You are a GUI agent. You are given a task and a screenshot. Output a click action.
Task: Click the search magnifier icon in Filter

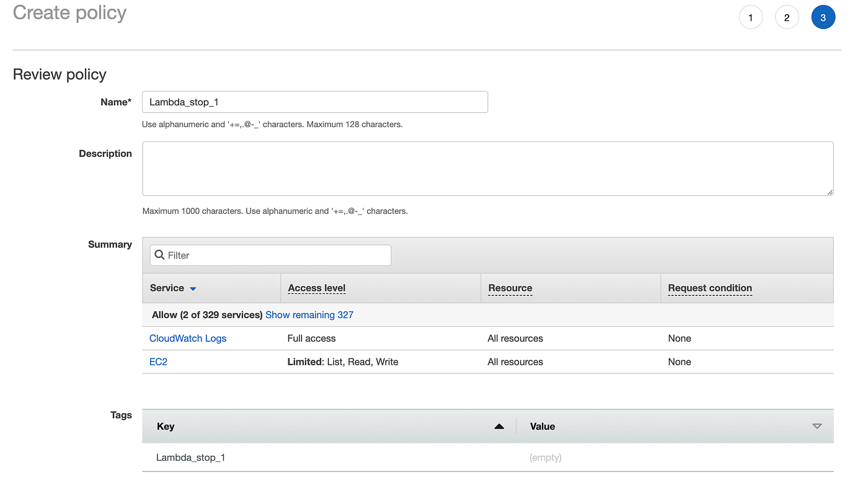click(x=159, y=255)
